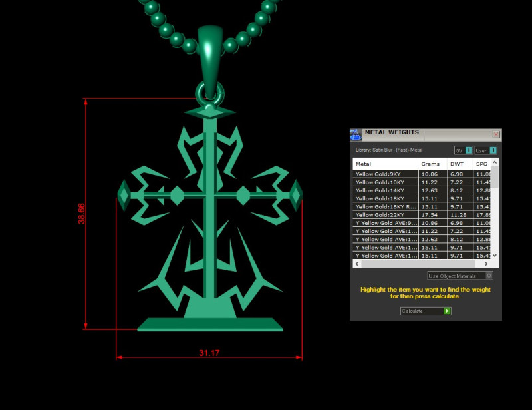Click the flask icon on the Metal Weights title bar

pos(354,134)
